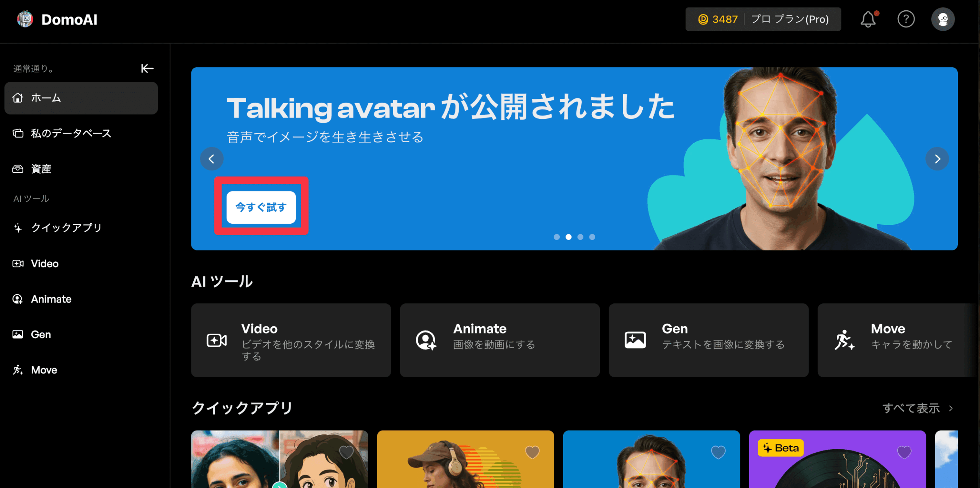Favorite the headphones woman quick app

tap(532, 452)
